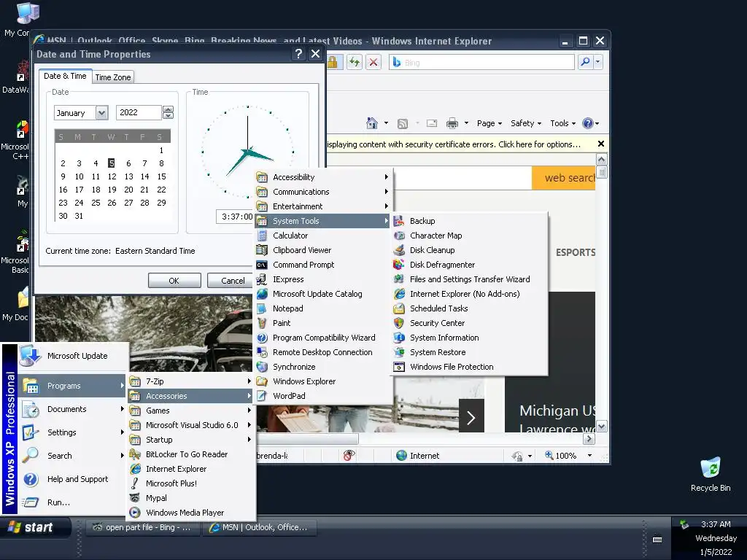Open Backup from System Tools
Image resolution: width=747 pixels, height=560 pixels.
[x=469, y=221]
